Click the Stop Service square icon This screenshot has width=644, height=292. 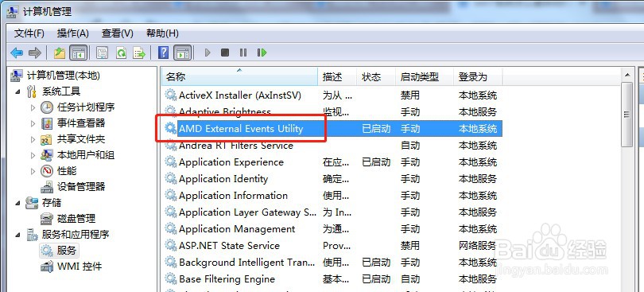point(225,53)
